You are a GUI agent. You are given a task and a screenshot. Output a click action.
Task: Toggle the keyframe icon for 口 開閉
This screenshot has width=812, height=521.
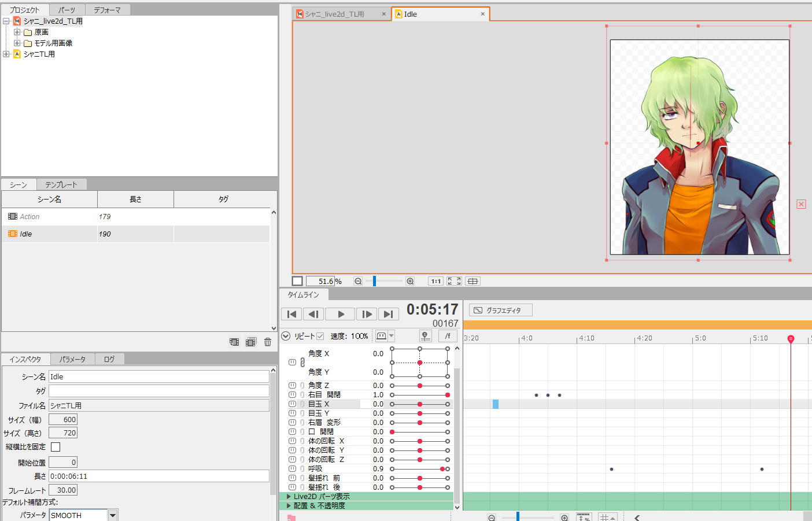coord(292,431)
